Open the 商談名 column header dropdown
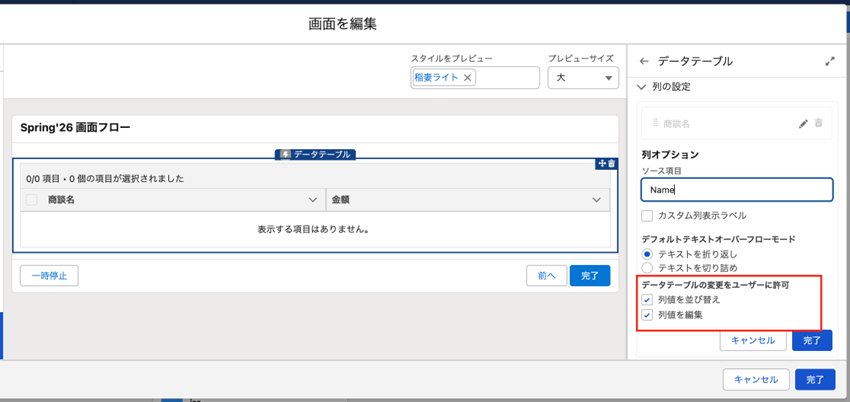This screenshot has width=850, height=402. 312,200
